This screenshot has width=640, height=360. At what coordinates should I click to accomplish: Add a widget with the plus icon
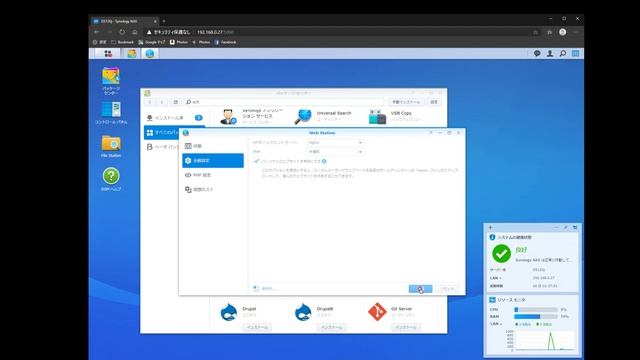point(490,227)
